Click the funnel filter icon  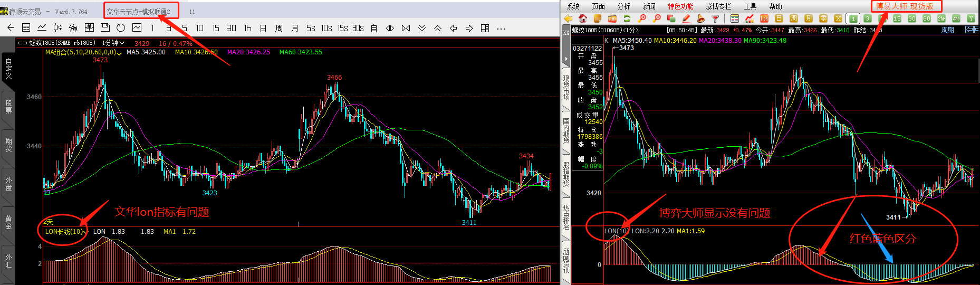[x=716, y=18]
